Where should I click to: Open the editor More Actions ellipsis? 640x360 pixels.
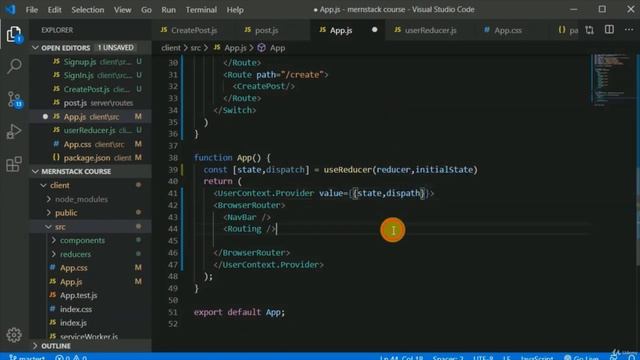coord(629,30)
